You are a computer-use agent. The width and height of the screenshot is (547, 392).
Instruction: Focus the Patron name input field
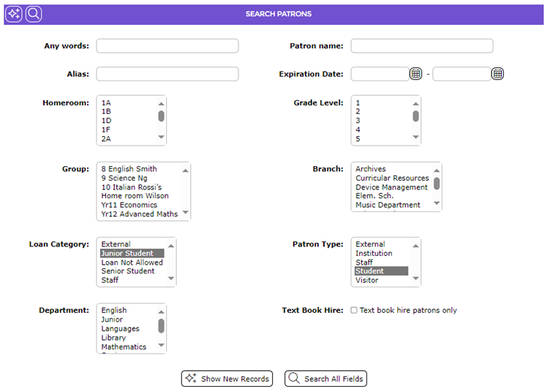422,45
